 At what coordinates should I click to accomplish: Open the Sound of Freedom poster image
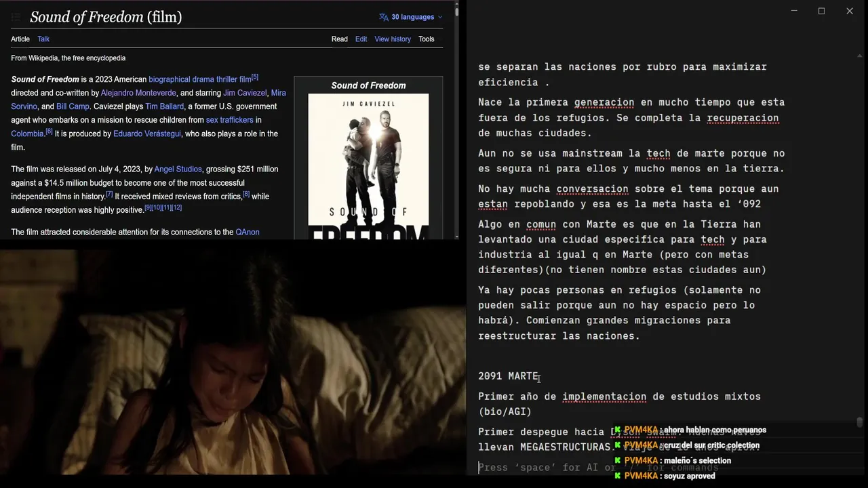[368, 166]
